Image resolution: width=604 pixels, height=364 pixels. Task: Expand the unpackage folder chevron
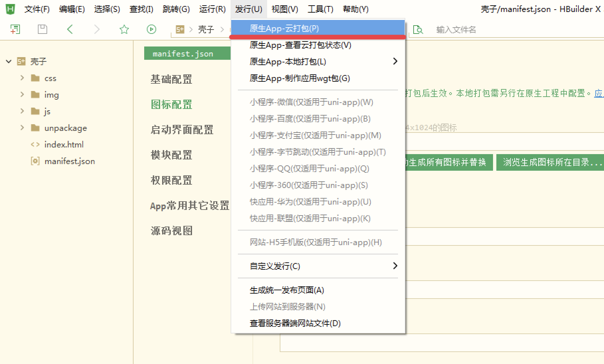22,128
